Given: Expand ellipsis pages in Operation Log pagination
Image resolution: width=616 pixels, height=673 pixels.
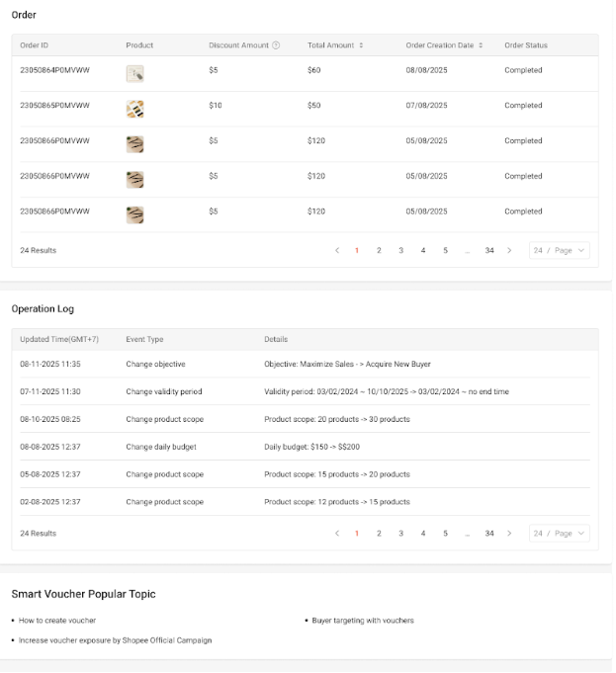Looking at the screenshot, I should [x=468, y=534].
